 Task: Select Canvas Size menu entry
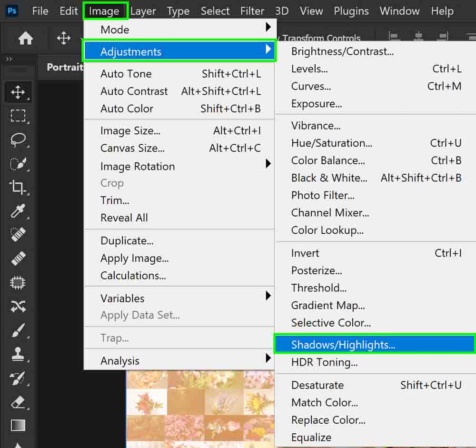click(x=133, y=148)
